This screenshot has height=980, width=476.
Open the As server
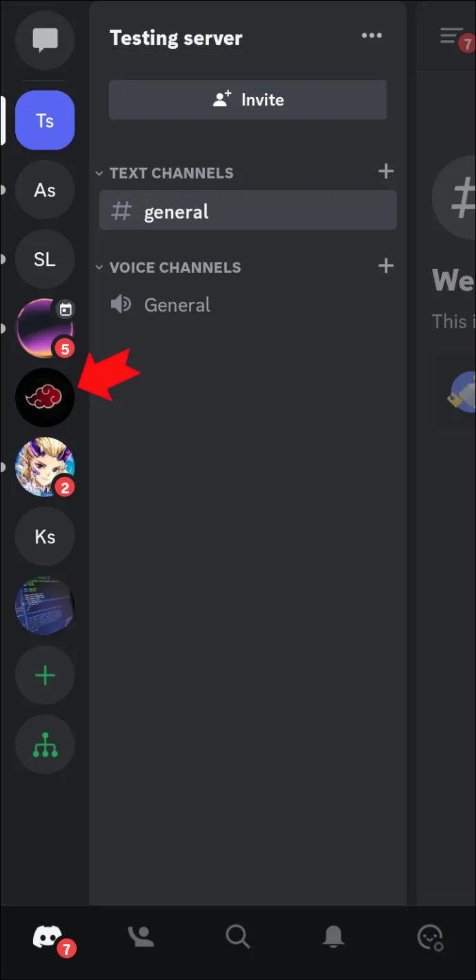[x=45, y=190]
